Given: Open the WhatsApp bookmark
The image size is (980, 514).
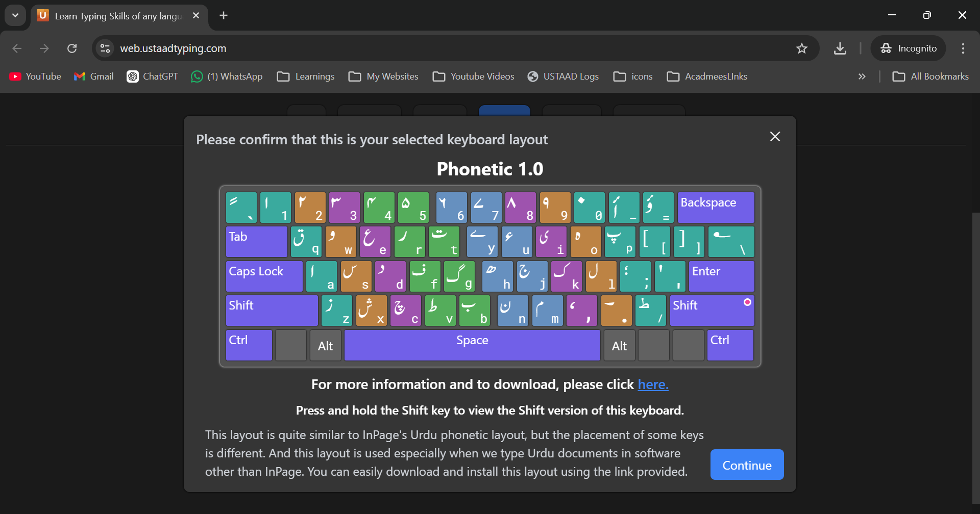Looking at the screenshot, I should click(x=227, y=76).
